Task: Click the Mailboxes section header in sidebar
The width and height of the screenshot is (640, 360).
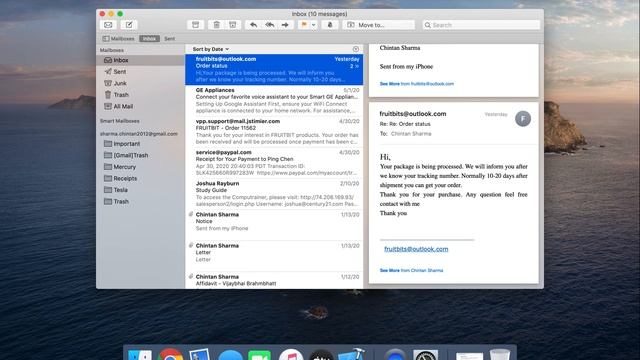Action: coord(112,50)
